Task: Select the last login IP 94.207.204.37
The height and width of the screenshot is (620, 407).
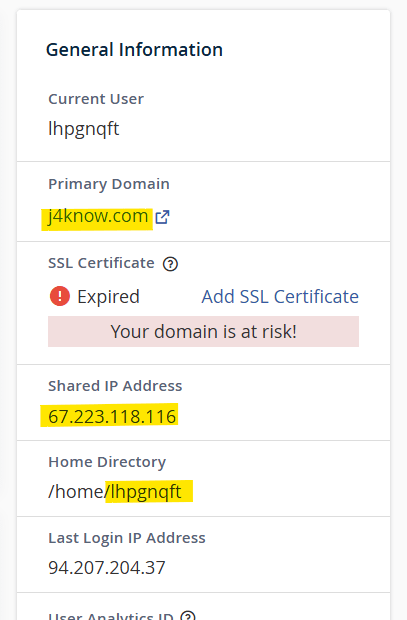Action: click(106, 568)
